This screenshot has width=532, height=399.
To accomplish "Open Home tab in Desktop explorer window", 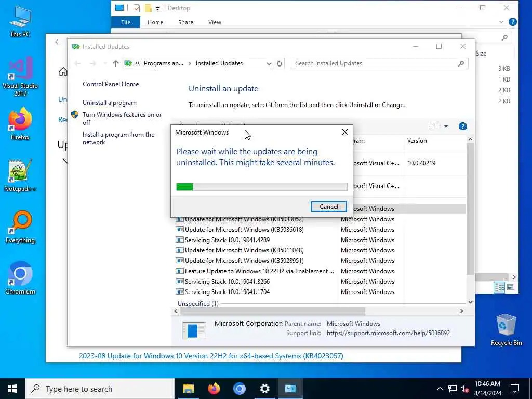I will pos(155,22).
